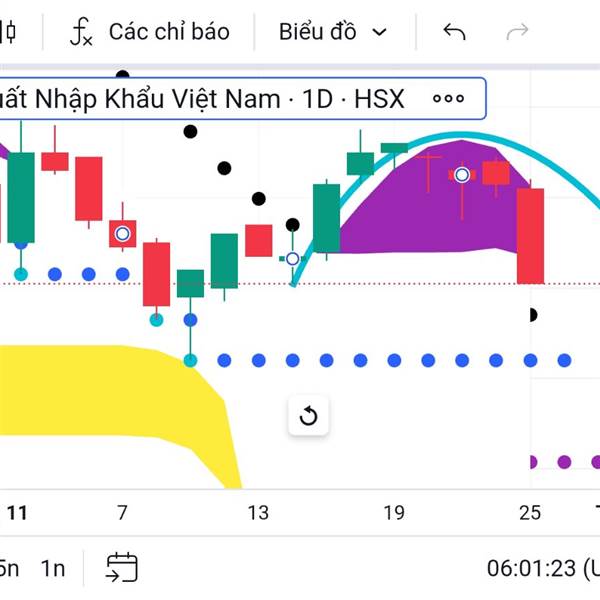Click the date label 25 on time axis

(530, 513)
